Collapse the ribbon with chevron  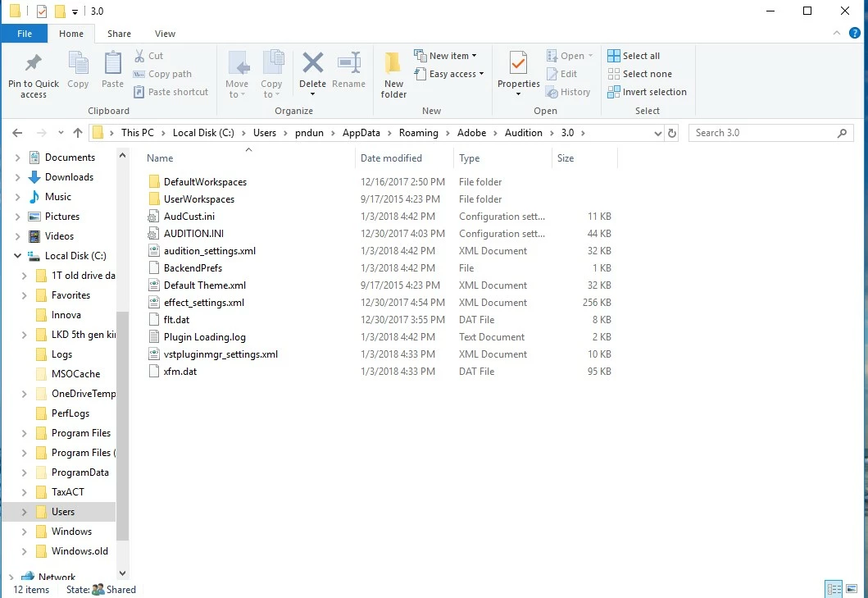[837, 34]
